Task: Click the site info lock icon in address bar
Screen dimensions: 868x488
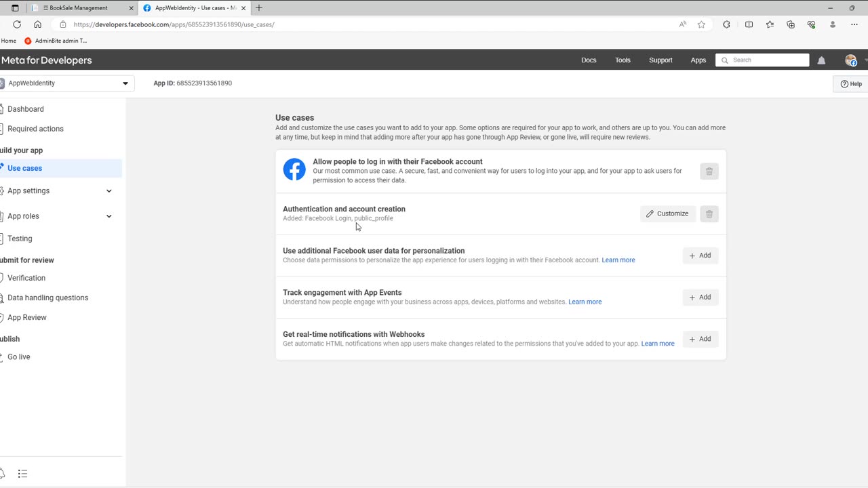Action: click(63, 24)
